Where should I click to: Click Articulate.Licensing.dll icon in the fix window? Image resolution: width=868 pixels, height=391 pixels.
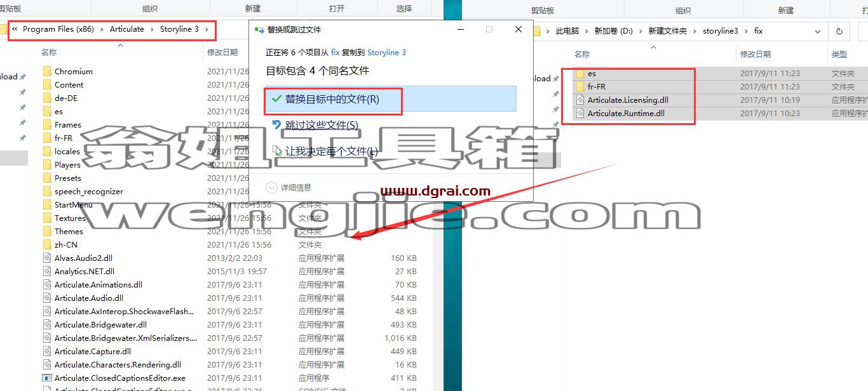(x=580, y=100)
